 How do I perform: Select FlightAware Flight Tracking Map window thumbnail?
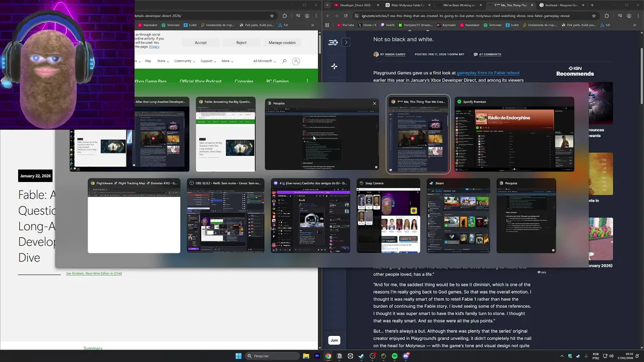click(x=134, y=216)
